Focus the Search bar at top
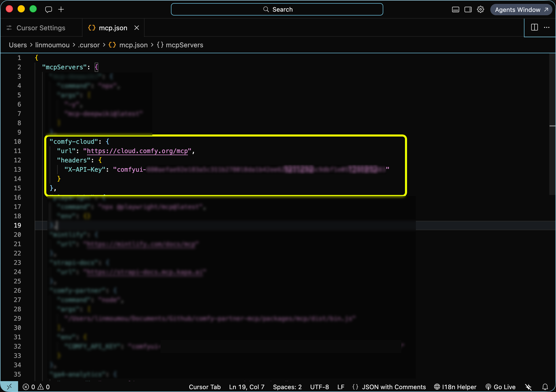The height and width of the screenshot is (392, 556). (277, 10)
